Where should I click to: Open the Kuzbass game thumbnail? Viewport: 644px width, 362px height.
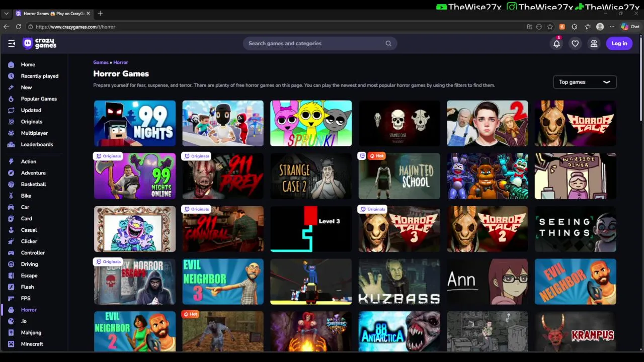coord(399,282)
